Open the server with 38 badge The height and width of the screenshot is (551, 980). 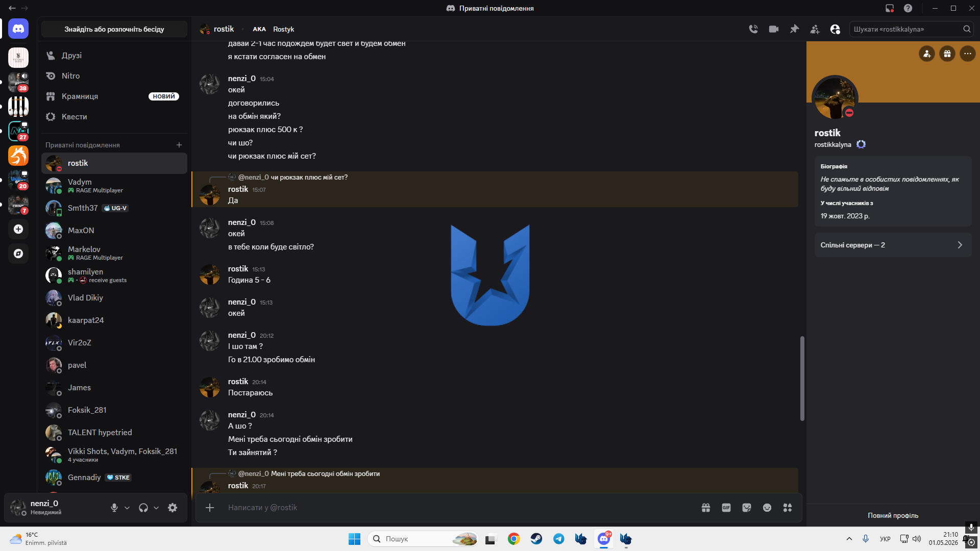click(18, 82)
